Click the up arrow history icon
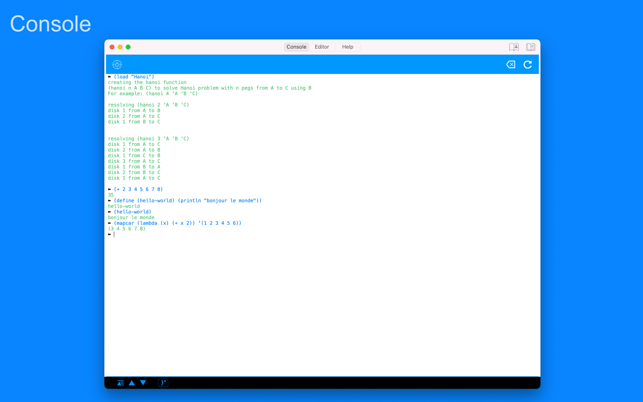 point(132,383)
